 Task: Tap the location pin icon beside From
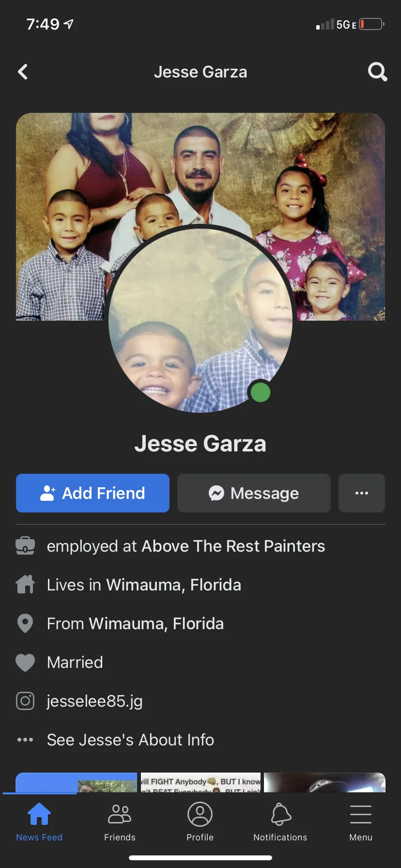click(25, 623)
